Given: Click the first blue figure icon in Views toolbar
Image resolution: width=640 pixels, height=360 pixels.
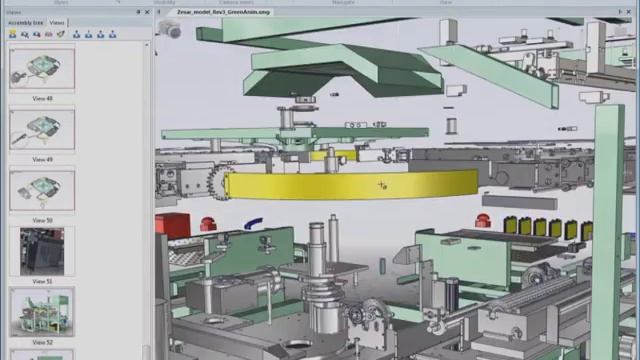Looking at the screenshot, I should [76, 35].
